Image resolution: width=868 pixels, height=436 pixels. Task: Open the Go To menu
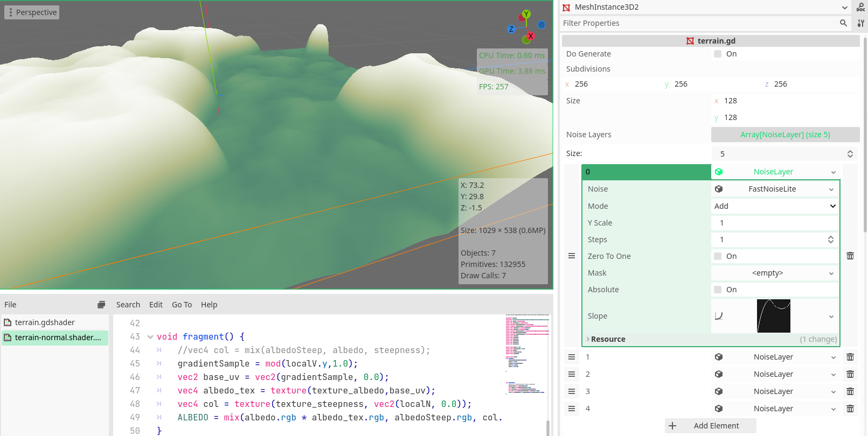(182, 305)
